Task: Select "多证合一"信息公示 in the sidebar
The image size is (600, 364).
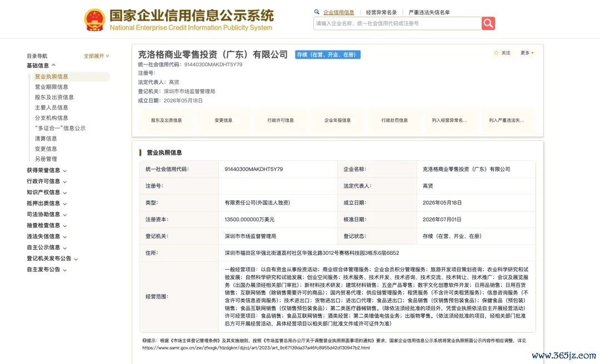Action: 60,128
